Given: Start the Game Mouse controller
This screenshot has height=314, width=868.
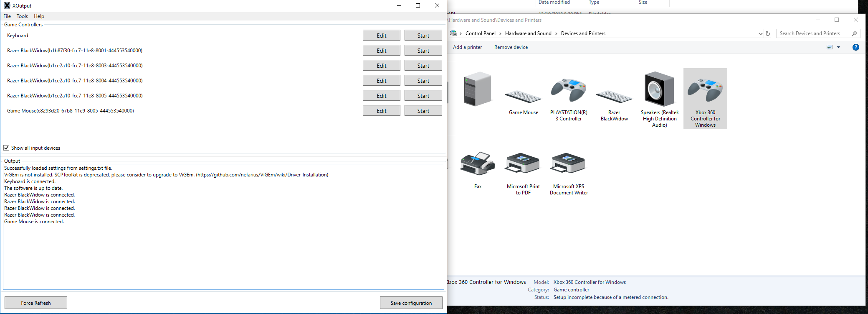Looking at the screenshot, I should pyautogui.click(x=423, y=111).
